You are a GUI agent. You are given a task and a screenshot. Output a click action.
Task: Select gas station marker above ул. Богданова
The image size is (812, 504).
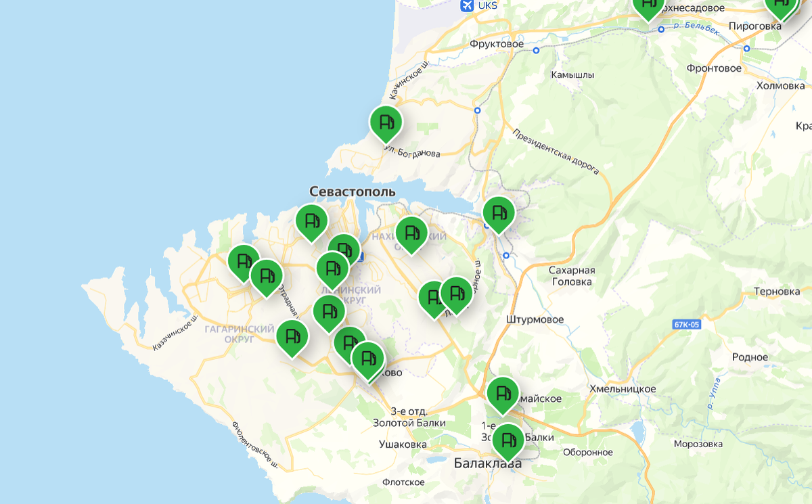pyautogui.click(x=386, y=123)
